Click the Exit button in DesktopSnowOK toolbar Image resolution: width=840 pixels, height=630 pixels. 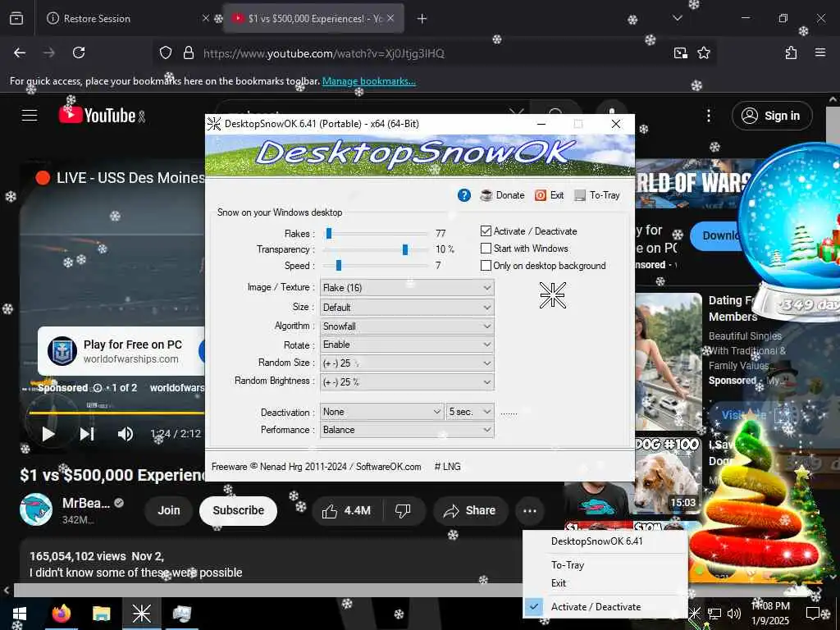click(x=549, y=195)
